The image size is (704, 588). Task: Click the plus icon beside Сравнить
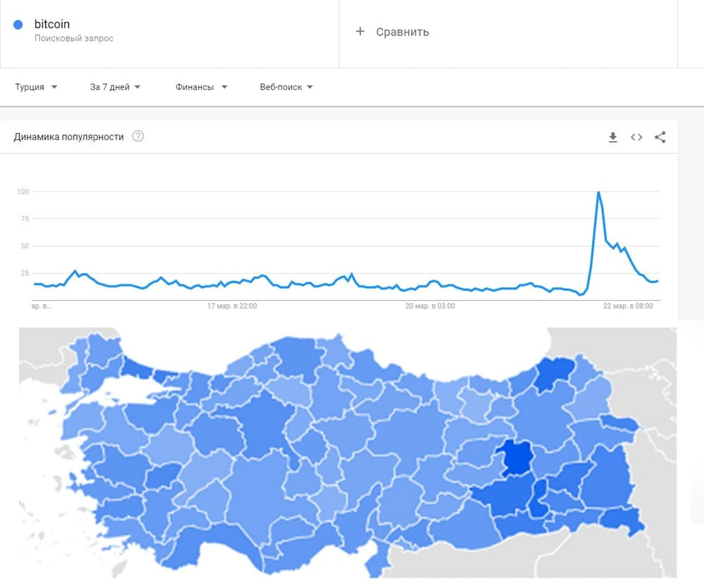[x=360, y=32]
